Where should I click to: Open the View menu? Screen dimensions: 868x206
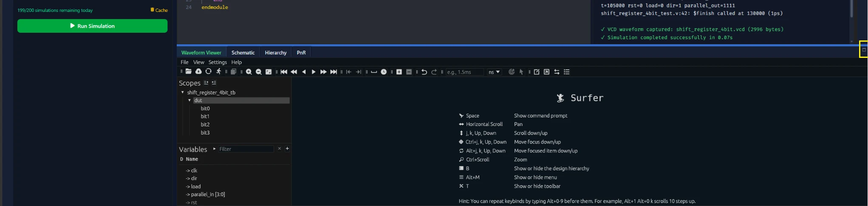198,62
